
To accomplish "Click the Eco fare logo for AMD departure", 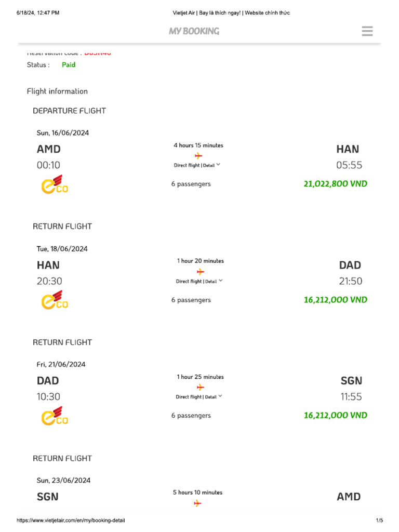I will pyautogui.click(x=55, y=185).
